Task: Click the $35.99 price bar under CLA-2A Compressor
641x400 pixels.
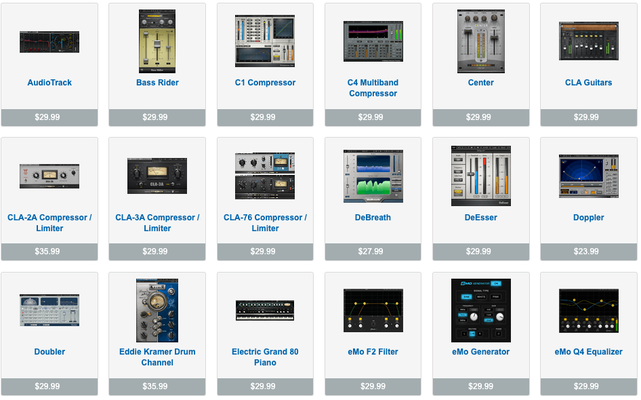Action: coord(49,252)
